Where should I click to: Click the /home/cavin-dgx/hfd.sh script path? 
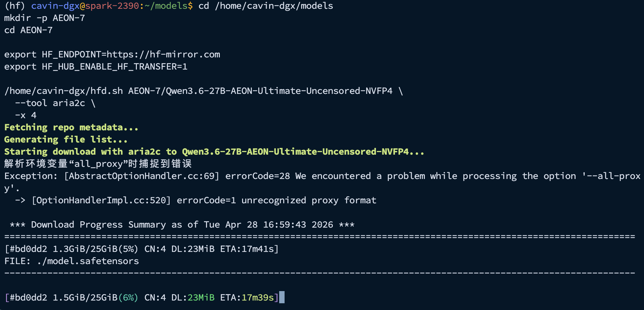pyautogui.click(x=64, y=91)
